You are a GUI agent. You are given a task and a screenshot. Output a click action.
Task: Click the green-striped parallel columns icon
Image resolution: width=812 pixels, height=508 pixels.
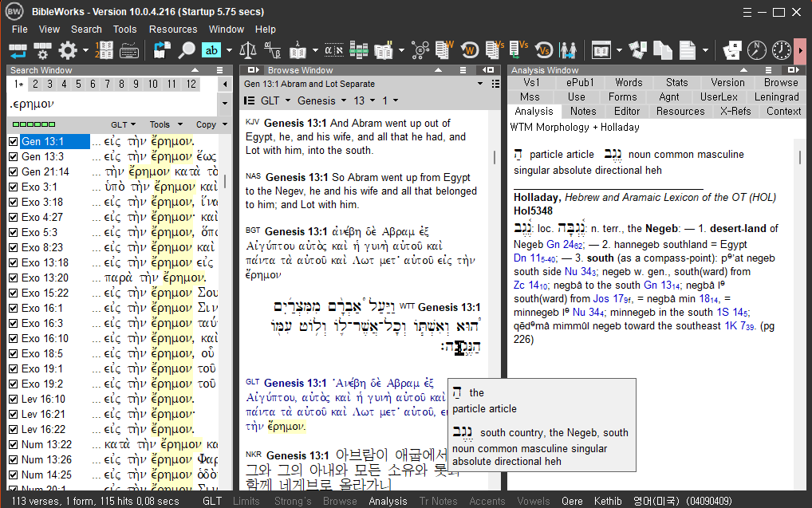[359, 50]
